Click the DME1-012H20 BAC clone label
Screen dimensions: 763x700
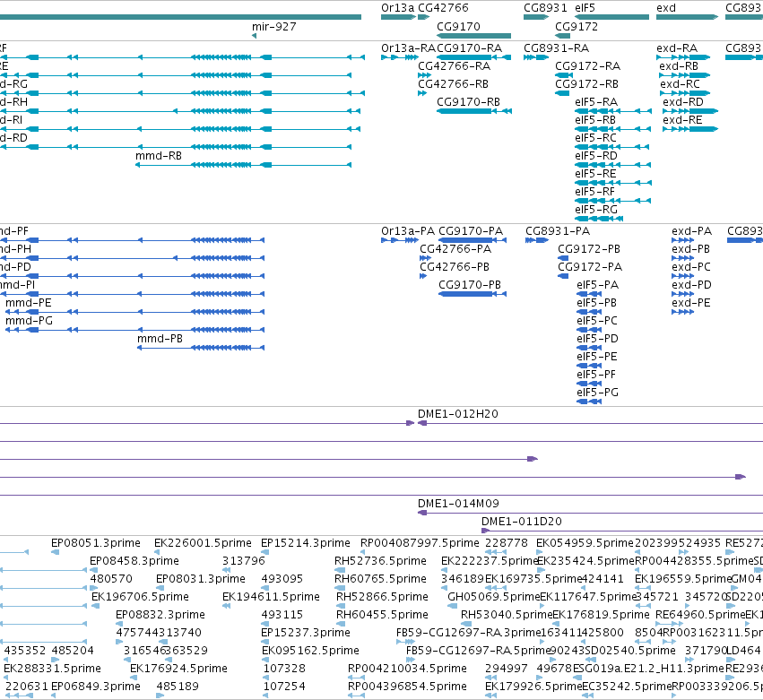click(x=458, y=414)
